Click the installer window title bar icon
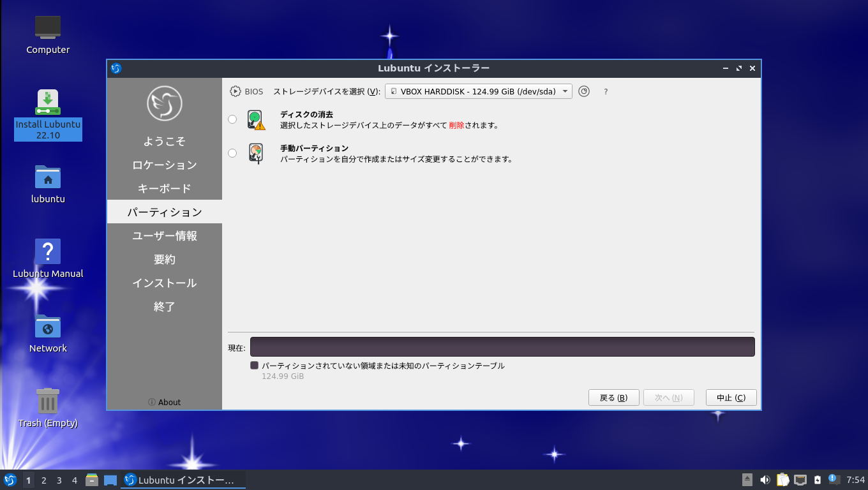The width and height of the screenshot is (868, 490). [x=116, y=68]
